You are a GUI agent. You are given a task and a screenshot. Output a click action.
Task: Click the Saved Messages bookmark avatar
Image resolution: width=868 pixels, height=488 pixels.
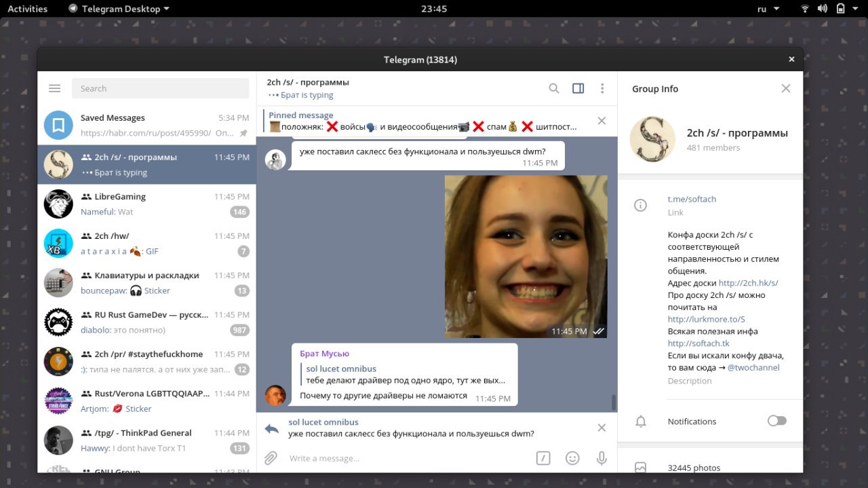(x=58, y=126)
